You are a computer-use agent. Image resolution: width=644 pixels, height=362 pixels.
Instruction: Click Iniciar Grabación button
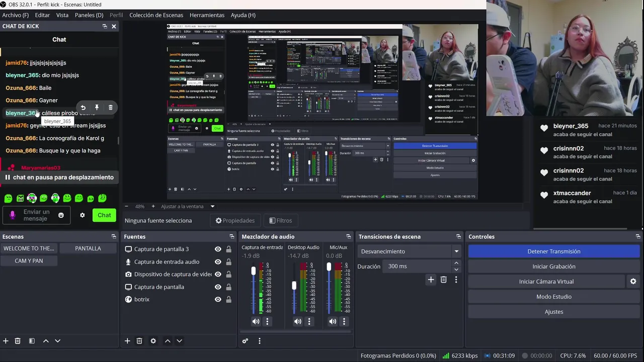tap(554, 266)
